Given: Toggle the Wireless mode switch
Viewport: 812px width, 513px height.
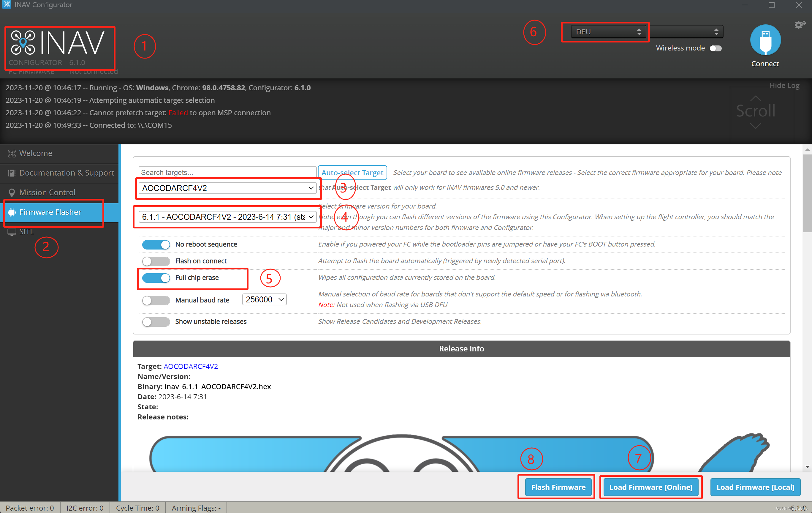Looking at the screenshot, I should tap(715, 48).
